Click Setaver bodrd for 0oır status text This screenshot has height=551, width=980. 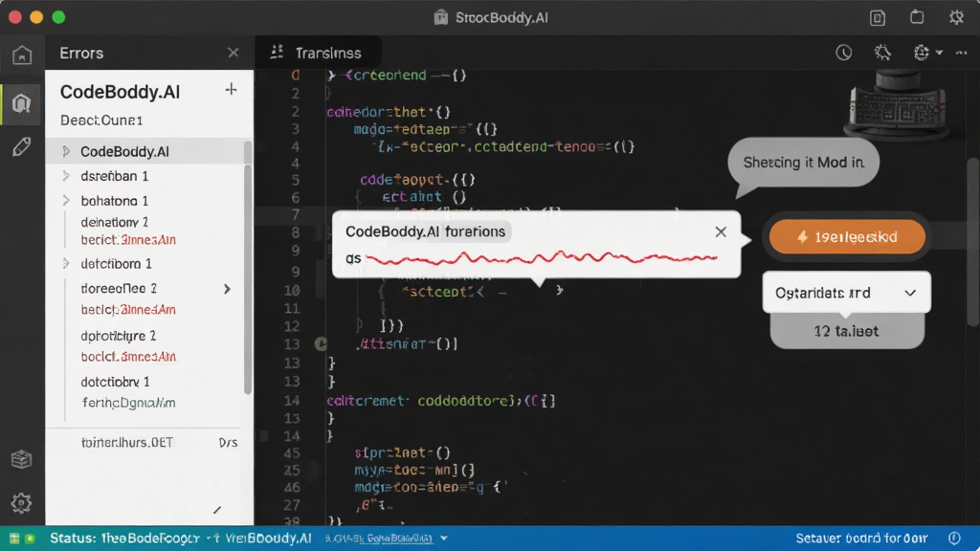click(x=861, y=539)
